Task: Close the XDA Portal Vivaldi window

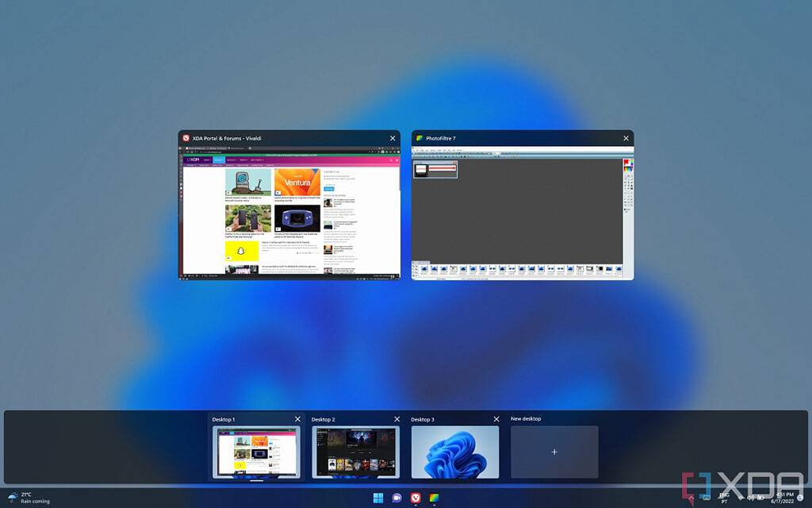Action: click(392, 138)
